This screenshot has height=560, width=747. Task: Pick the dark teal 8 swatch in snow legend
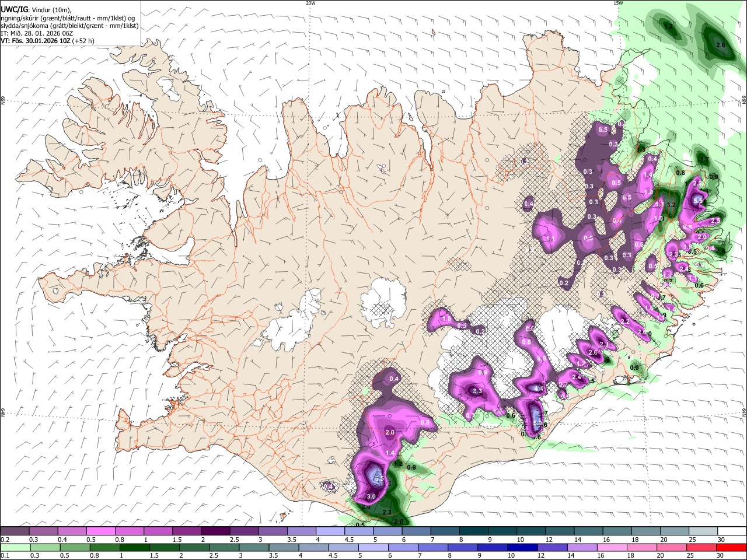[474, 531]
